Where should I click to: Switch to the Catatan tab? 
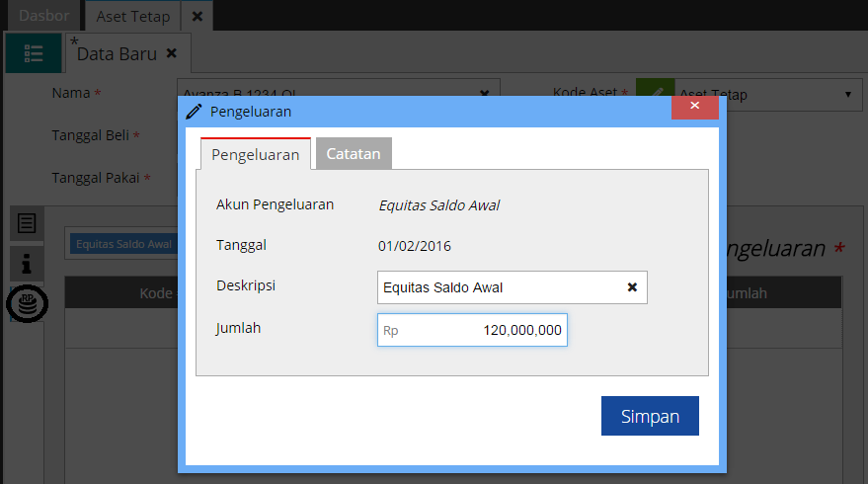point(354,154)
